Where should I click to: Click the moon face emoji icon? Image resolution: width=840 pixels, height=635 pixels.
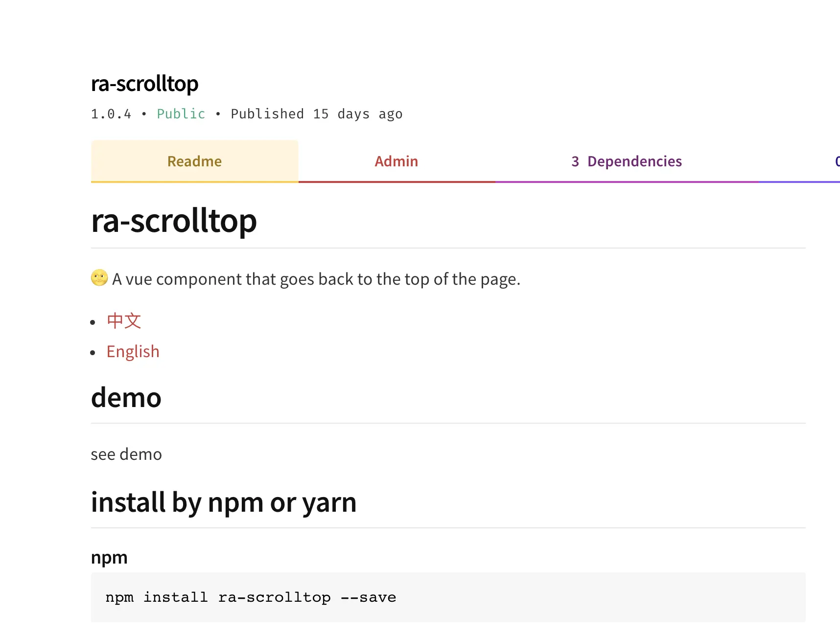coord(99,278)
